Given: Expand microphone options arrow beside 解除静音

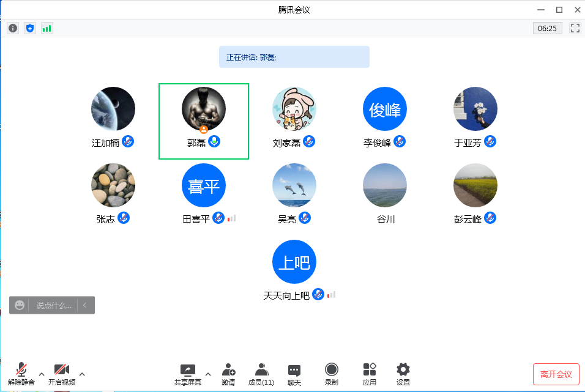Looking at the screenshot, I should (42, 374).
